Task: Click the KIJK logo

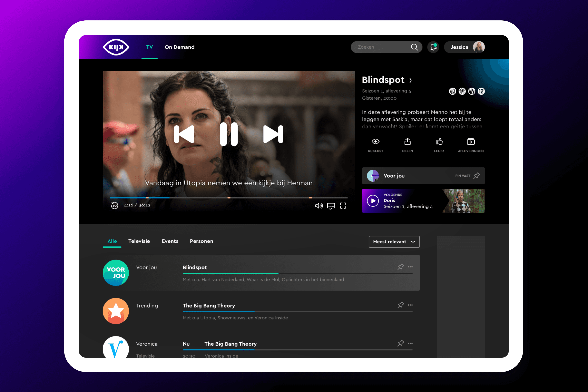Action: click(x=116, y=47)
